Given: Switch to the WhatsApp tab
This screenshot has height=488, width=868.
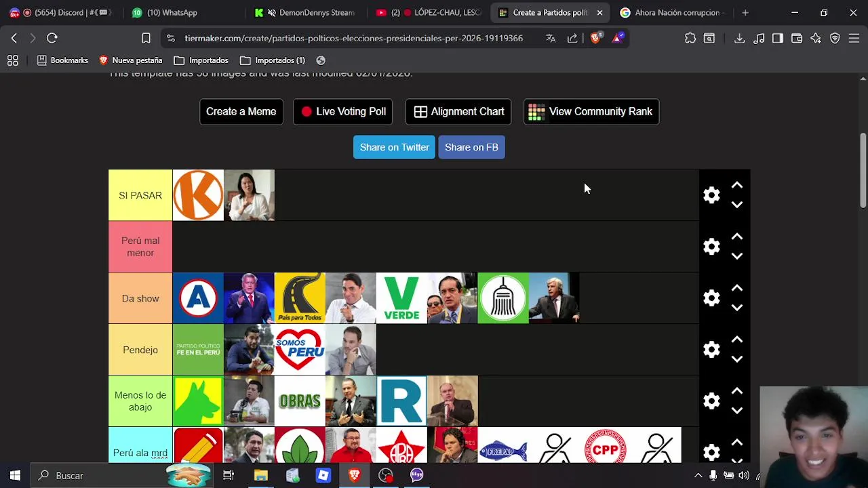Looking at the screenshot, I should coord(183,12).
